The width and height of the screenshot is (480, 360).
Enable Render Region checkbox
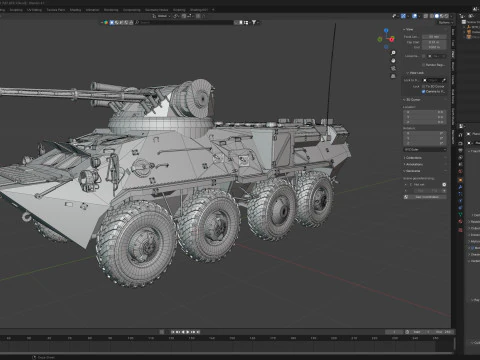pyautogui.click(x=423, y=65)
